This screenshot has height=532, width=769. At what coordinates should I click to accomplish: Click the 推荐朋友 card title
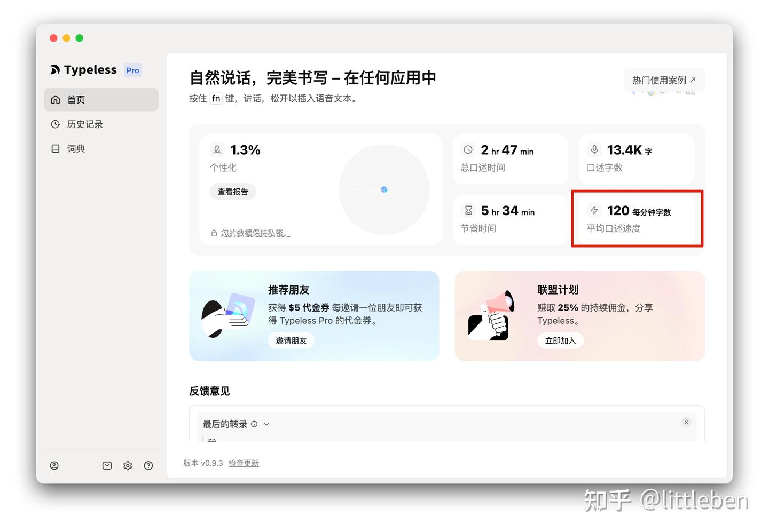(288, 290)
